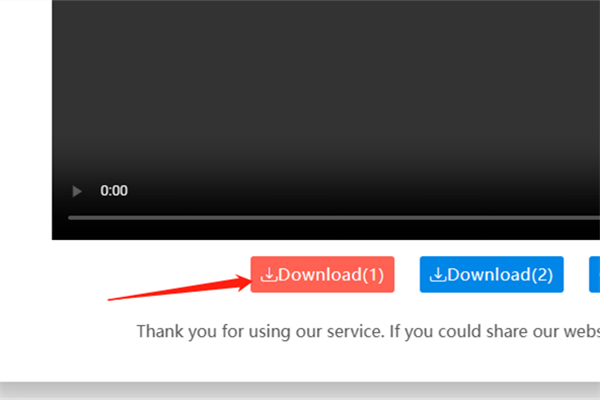Click the red Download(1) button
The image size is (600, 400).
[x=323, y=274]
